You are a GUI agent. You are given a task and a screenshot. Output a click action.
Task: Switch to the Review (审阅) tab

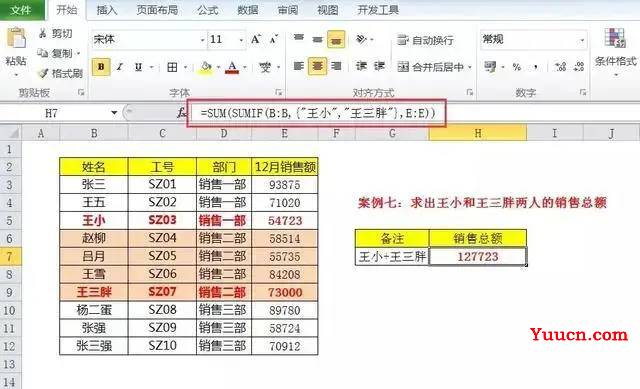pos(288,10)
